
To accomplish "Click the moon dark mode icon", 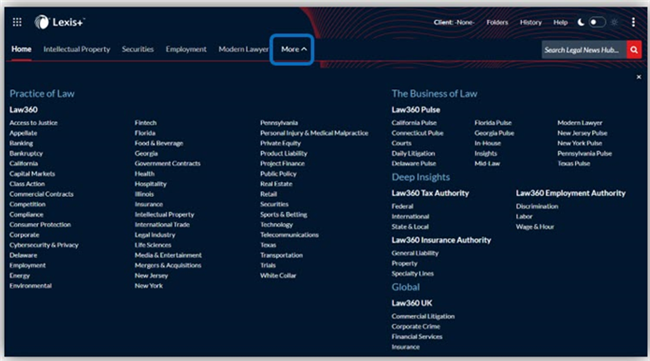I will (581, 22).
